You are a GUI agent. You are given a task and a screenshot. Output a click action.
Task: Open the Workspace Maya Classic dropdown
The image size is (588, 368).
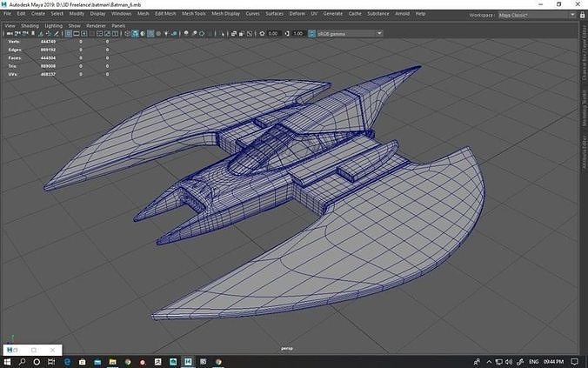point(537,15)
